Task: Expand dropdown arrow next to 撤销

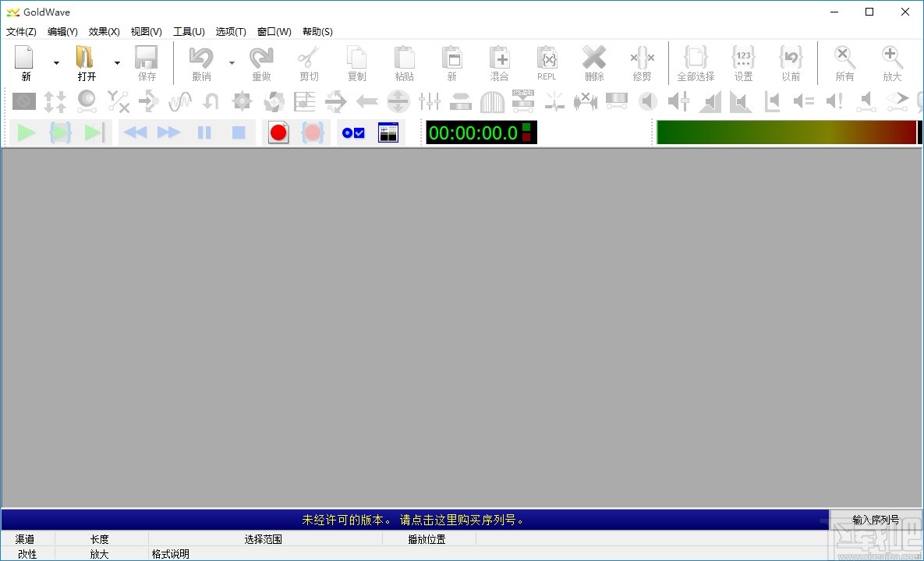Action: [232, 63]
